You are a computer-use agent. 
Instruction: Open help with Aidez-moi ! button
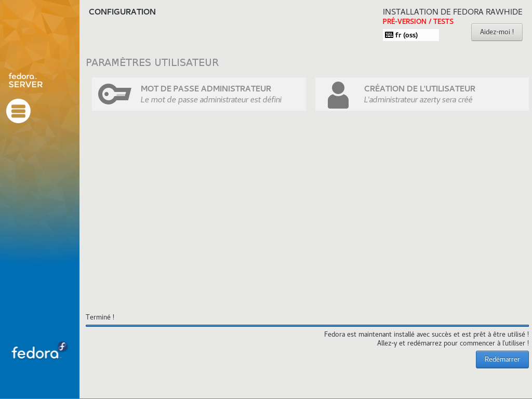click(497, 32)
